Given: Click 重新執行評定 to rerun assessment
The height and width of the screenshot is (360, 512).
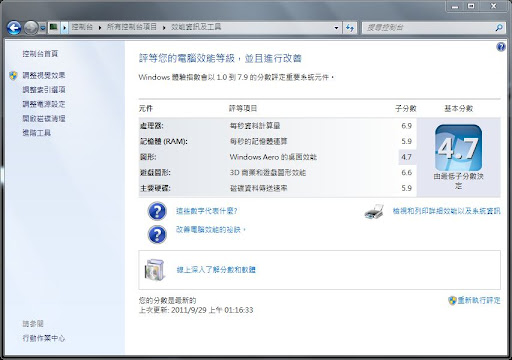Looking at the screenshot, I should tap(479, 300).
